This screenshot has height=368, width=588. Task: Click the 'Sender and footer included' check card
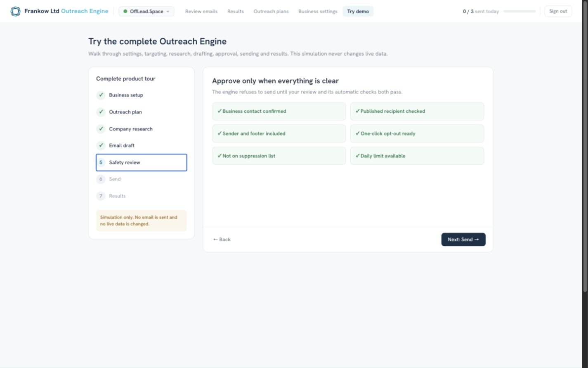[x=279, y=134]
